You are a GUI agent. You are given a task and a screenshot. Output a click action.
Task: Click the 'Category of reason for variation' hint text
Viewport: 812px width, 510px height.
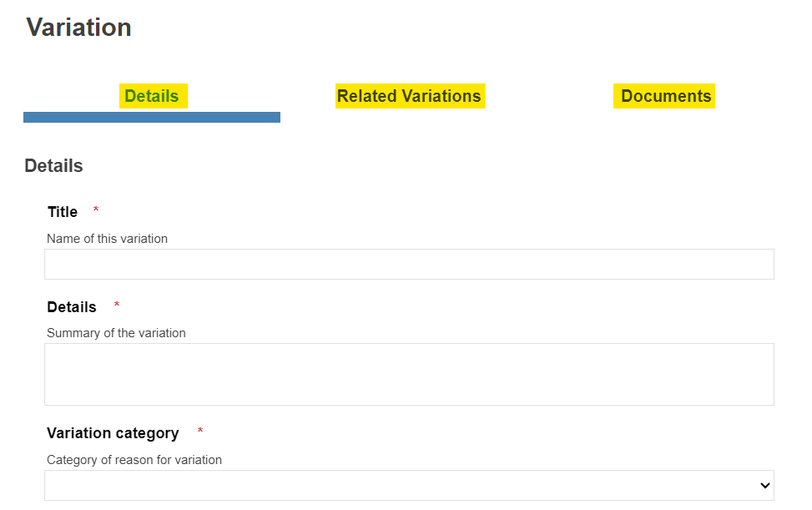(134, 460)
